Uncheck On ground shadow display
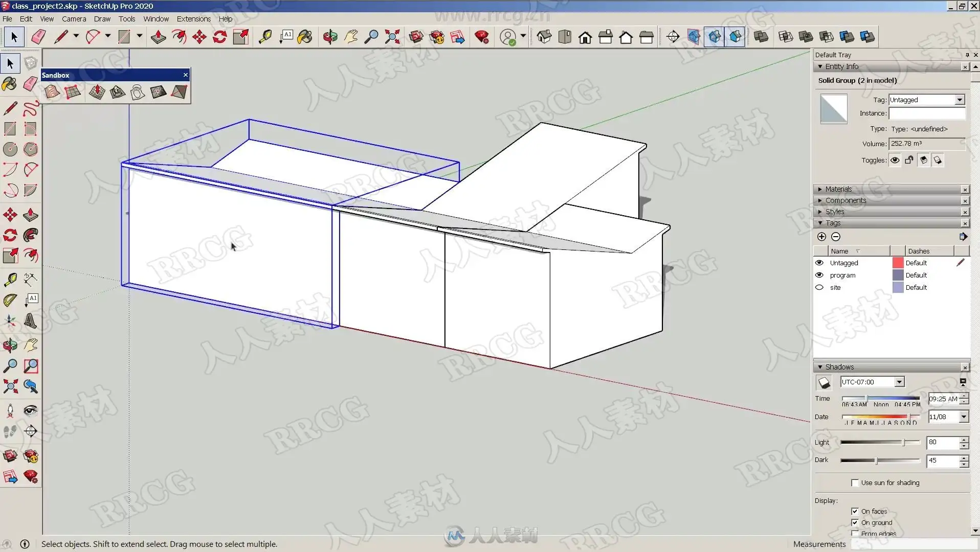Viewport: 980px width, 552px height. click(855, 522)
